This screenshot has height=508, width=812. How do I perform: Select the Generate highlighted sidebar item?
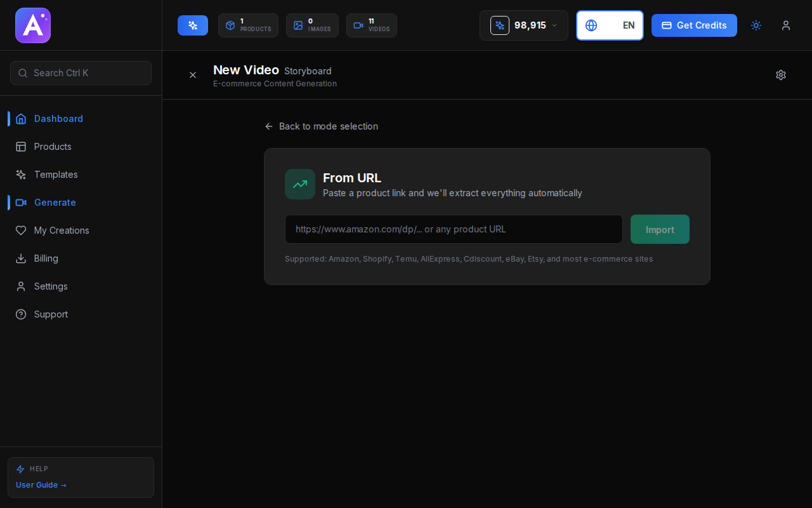[55, 203]
